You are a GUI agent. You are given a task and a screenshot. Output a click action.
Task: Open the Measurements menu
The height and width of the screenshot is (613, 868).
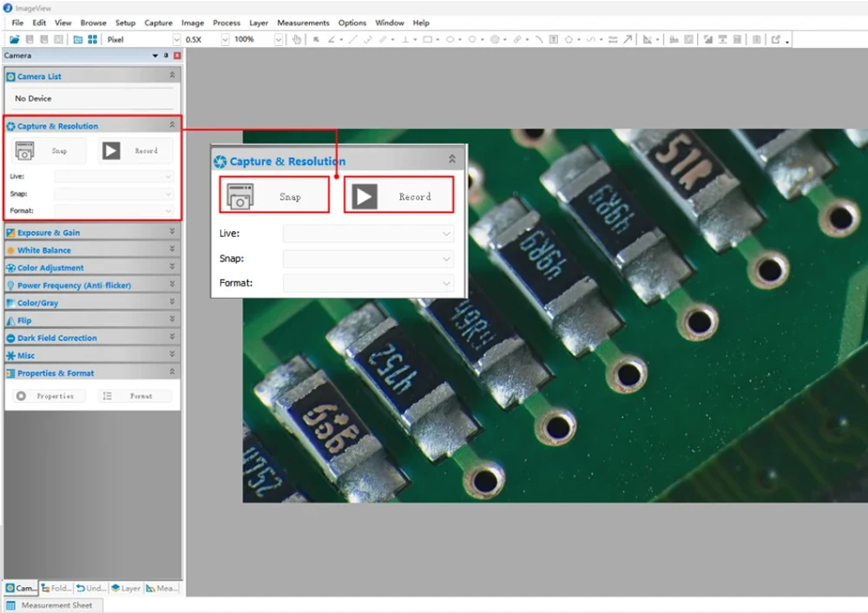click(x=303, y=23)
